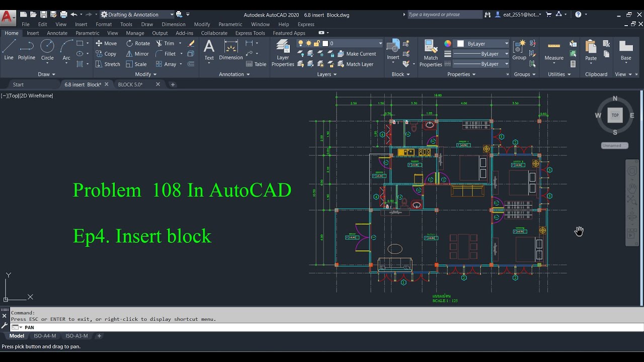Click Match Layer button
This screenshot has height=362, width=644.
(x=355, y=64)
